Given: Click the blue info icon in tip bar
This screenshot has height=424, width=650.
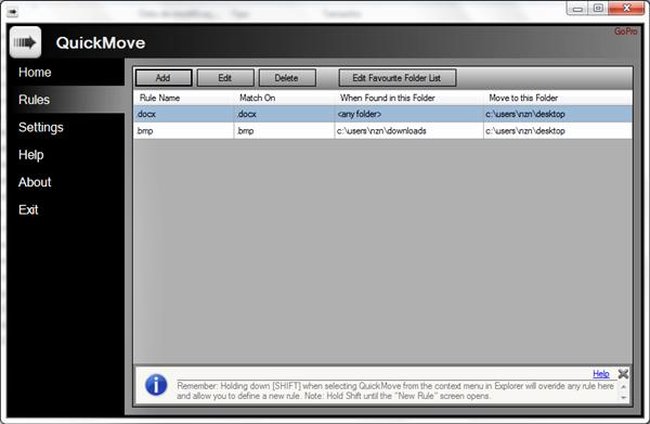Looking at the screenshot, I should click(156, 385).
